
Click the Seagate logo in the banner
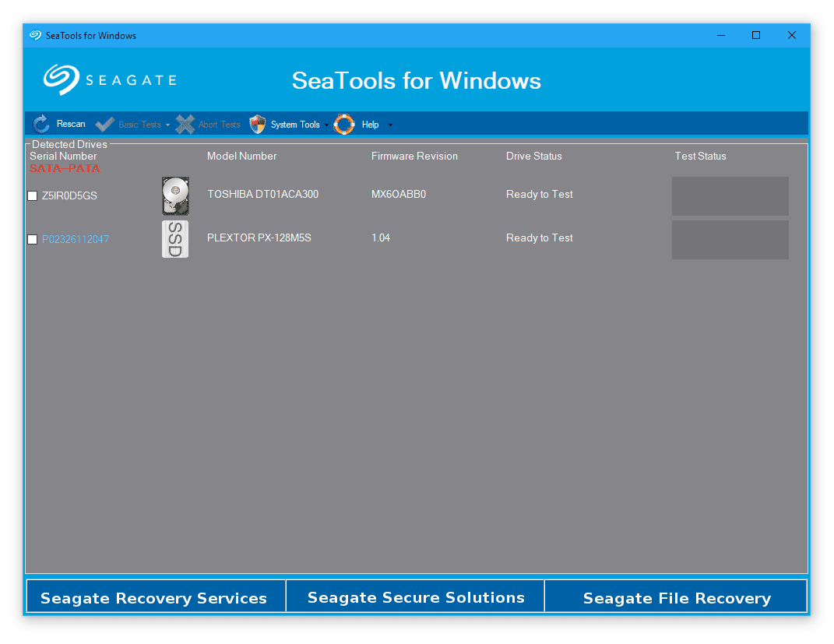point(110,79)
